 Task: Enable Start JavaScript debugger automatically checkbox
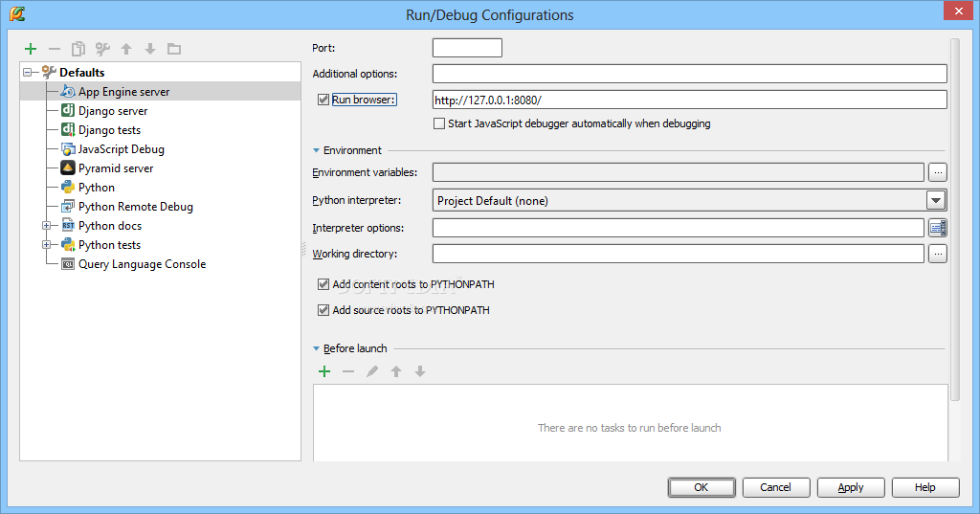click(439, 123)
